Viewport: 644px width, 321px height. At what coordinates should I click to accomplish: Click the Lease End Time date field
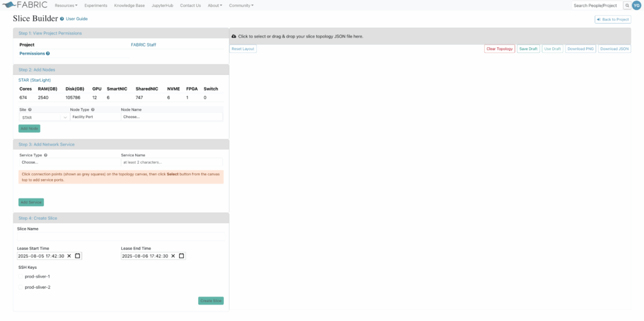click(153, 256)
